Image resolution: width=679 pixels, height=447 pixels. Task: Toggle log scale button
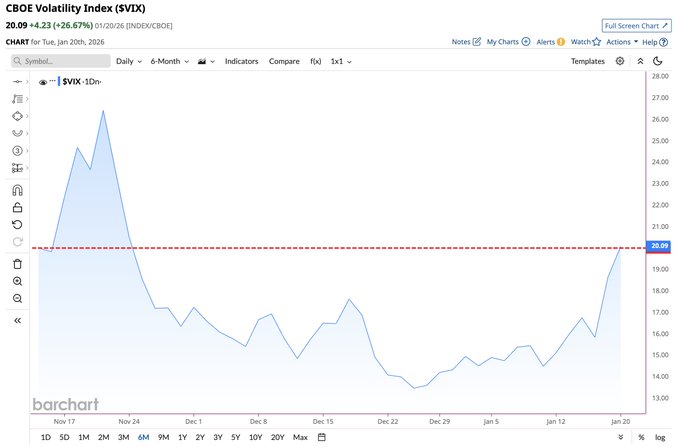[x=660, y=437]
